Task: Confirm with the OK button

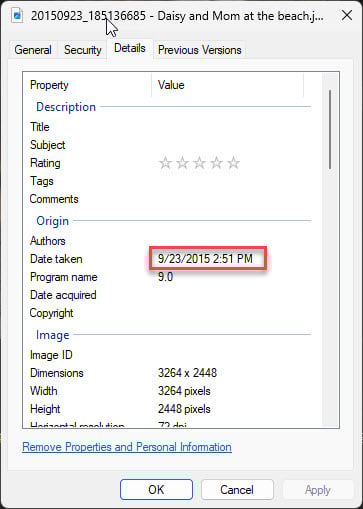Action: (156, 490)
